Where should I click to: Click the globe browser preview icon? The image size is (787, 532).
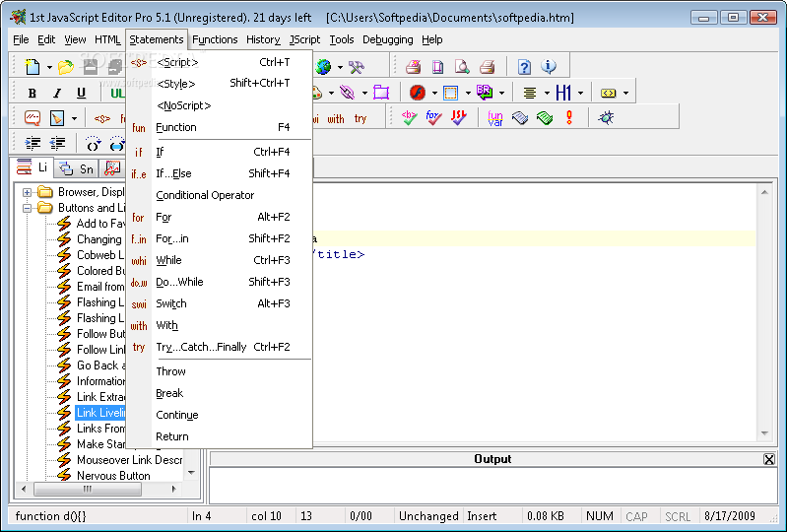(324, 66)
